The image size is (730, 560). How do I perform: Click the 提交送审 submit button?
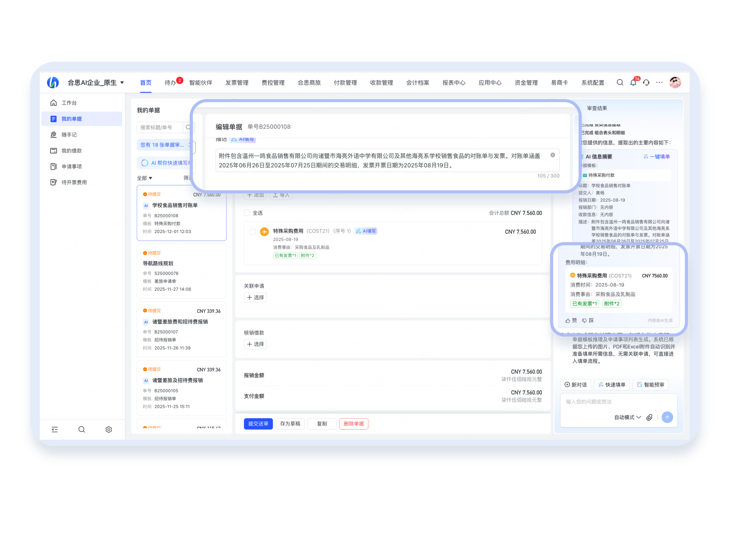point(258,424)
